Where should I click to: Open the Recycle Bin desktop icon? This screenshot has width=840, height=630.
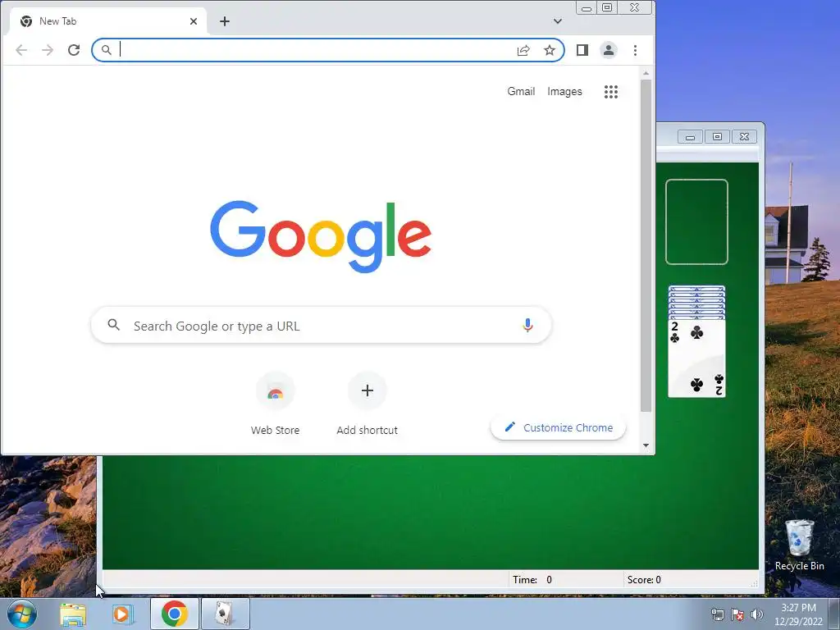[x=799, y=546]
